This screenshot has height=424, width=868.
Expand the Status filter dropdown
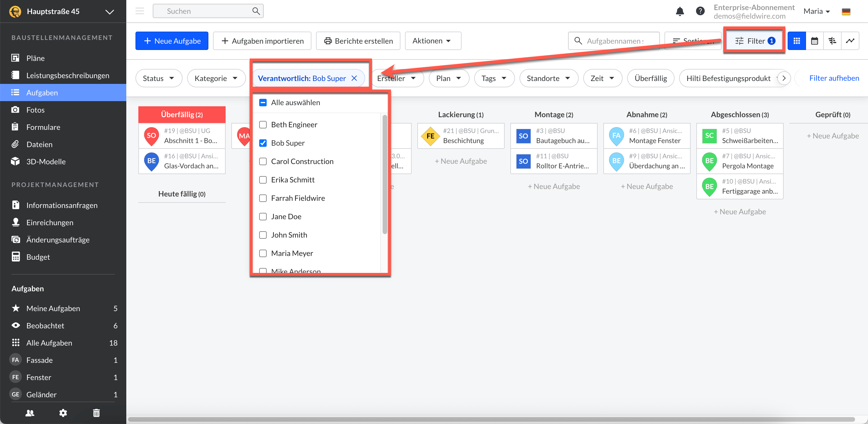pos(158,78)
